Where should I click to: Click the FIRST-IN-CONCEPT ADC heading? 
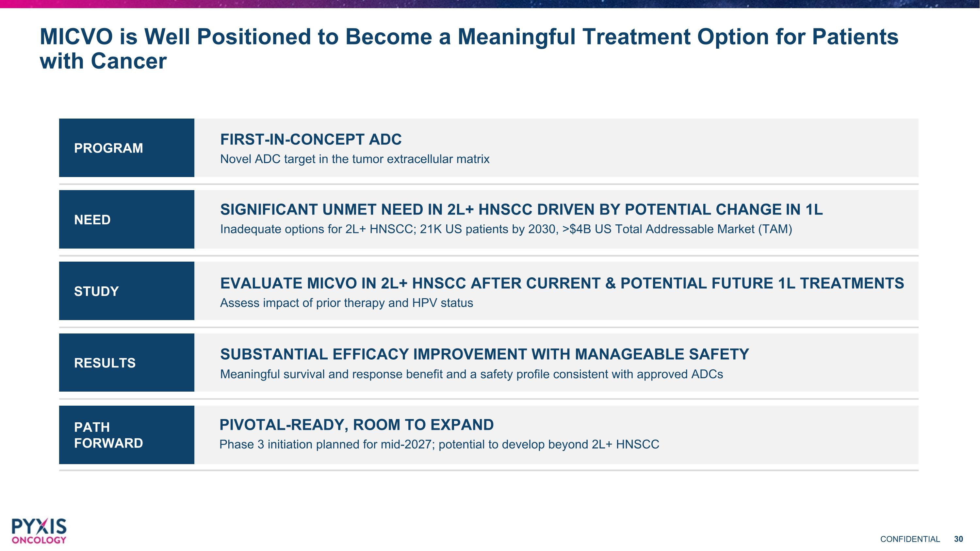click(311, 139)
